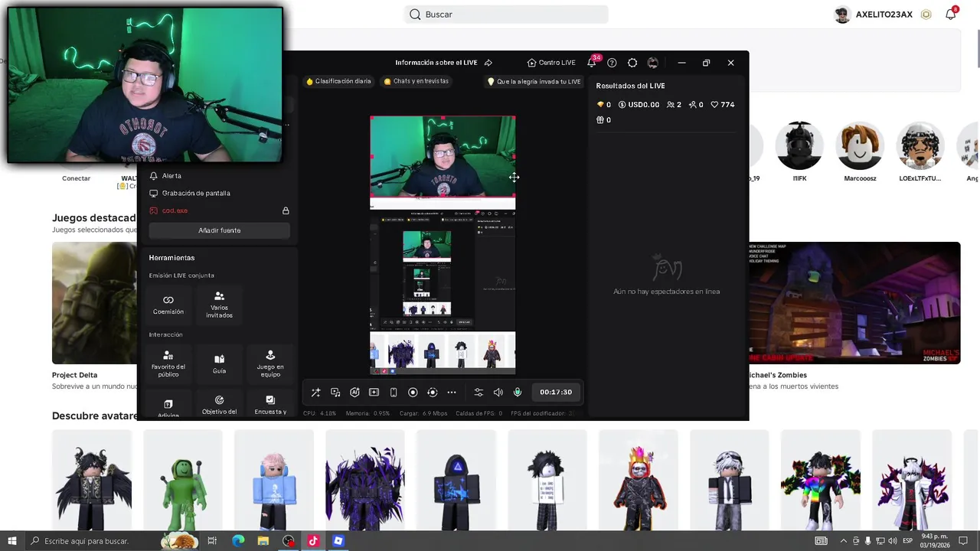980x551 pixels.
Task: Open Guía interaction tool
Action: [x=219, y=364]
